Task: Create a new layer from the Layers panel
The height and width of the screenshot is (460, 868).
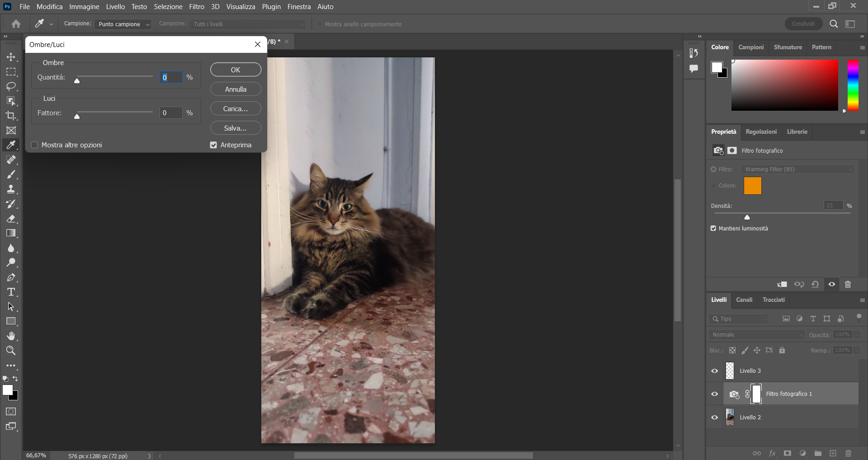Action: click(x=832, y=453)
